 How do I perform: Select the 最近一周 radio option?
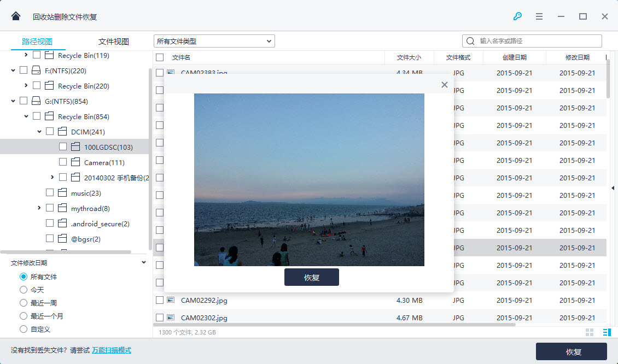point(24,303)
